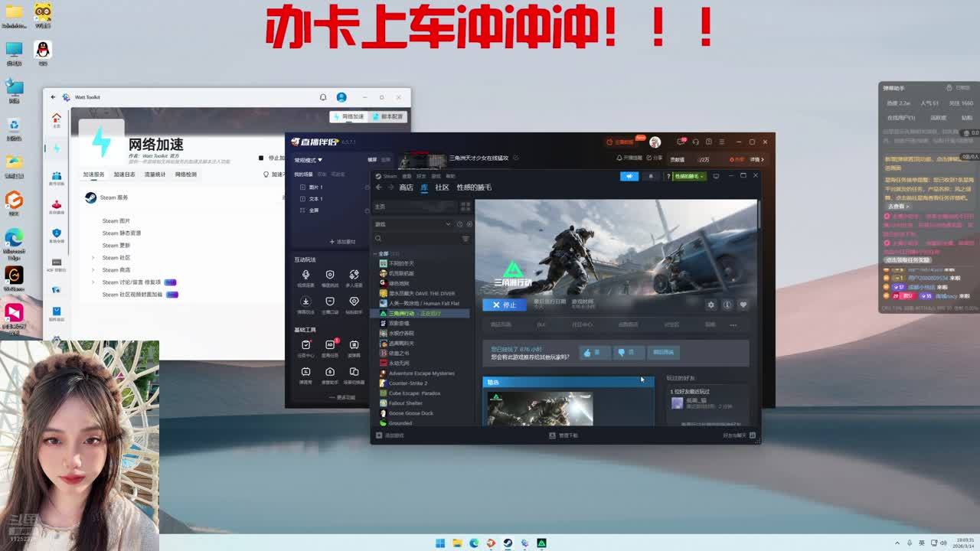Open the 常规模式 mode dropdown
980x551 pixels.
pyautogui.click(x=309, y=160)
